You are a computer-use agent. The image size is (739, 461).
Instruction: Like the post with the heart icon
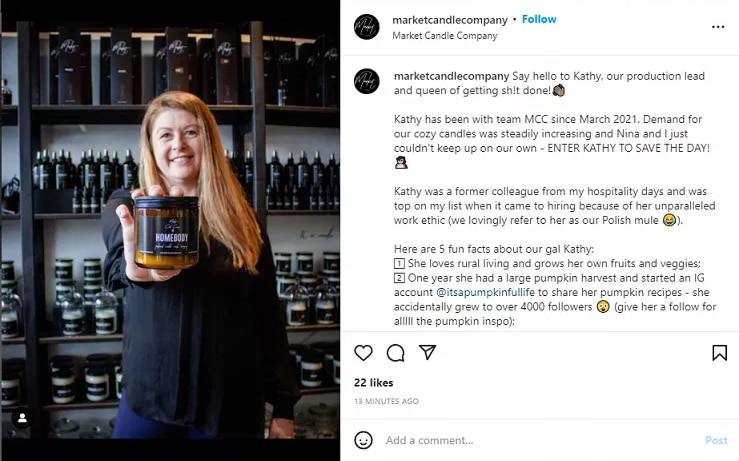click(363, 353)
